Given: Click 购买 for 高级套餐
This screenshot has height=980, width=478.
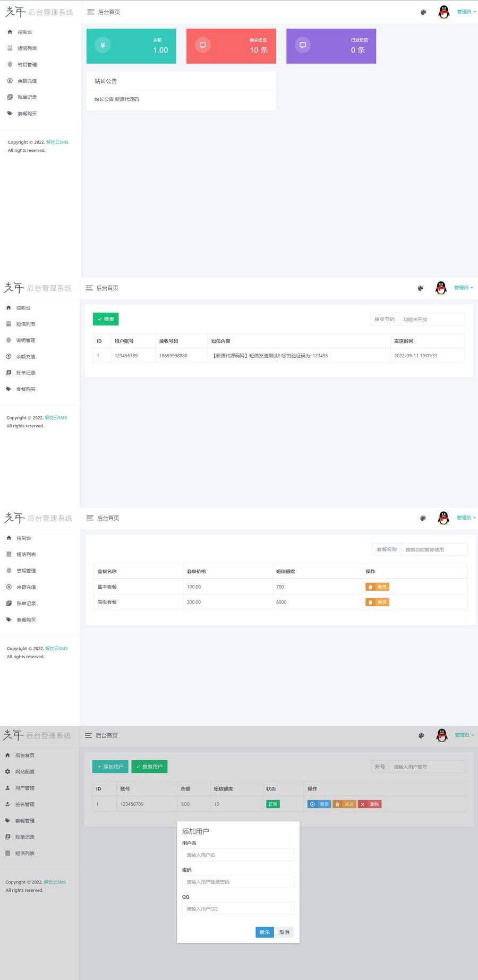Looking at the screenshot, I should coord(378,602).
